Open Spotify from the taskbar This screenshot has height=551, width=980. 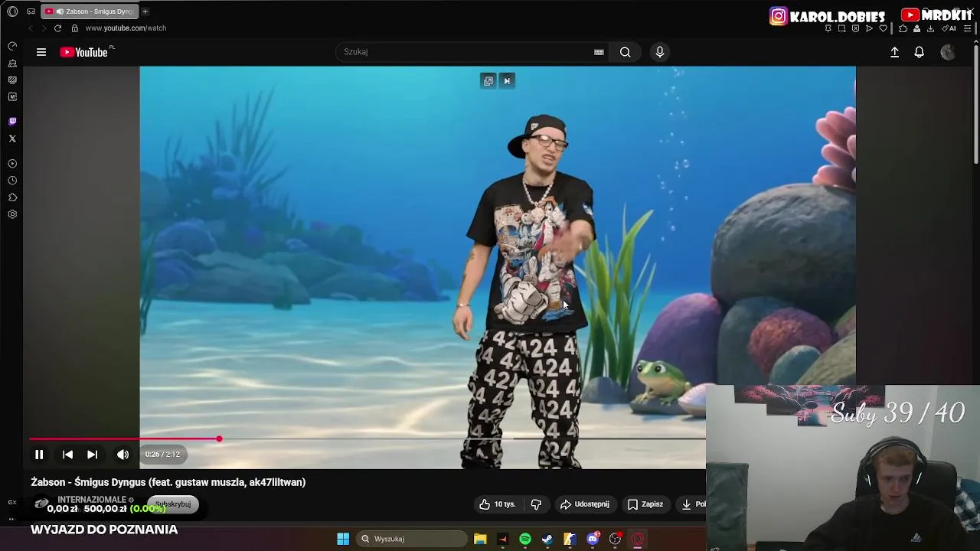tap(525, 539)
